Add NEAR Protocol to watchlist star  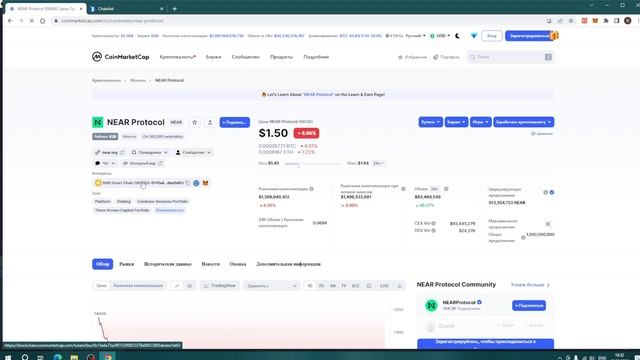[x=195, y=122]
